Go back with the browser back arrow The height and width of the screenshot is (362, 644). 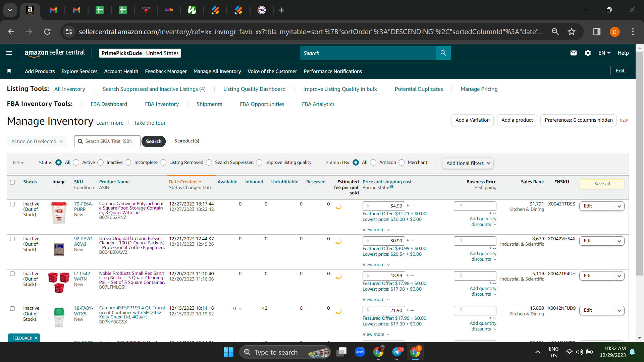pos(11,32)
